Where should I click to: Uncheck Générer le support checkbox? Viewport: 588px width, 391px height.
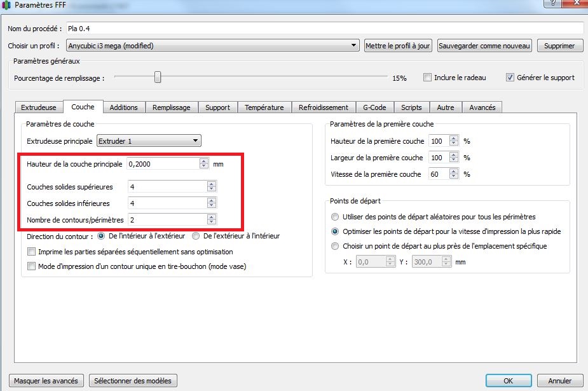[510, 77]
